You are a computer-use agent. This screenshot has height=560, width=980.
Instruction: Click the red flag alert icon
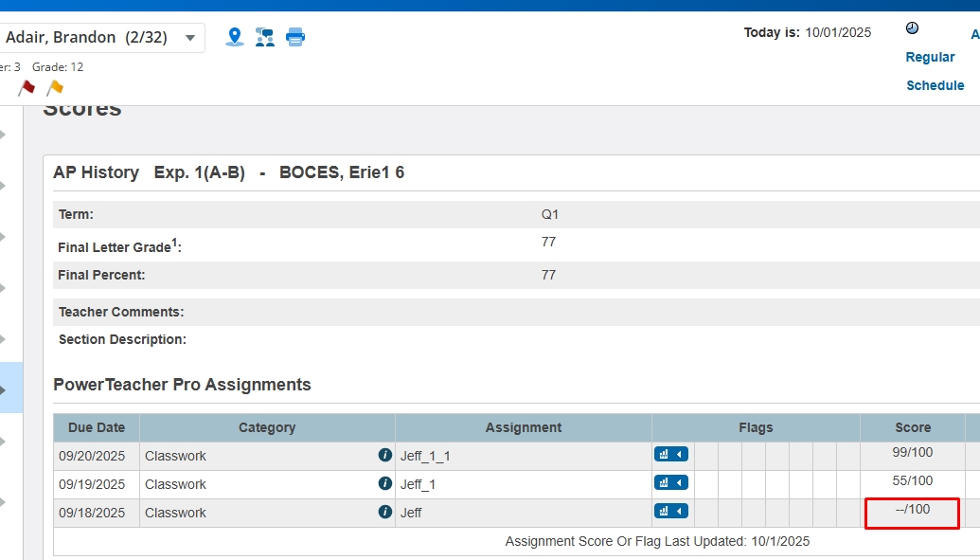(27, 88)
